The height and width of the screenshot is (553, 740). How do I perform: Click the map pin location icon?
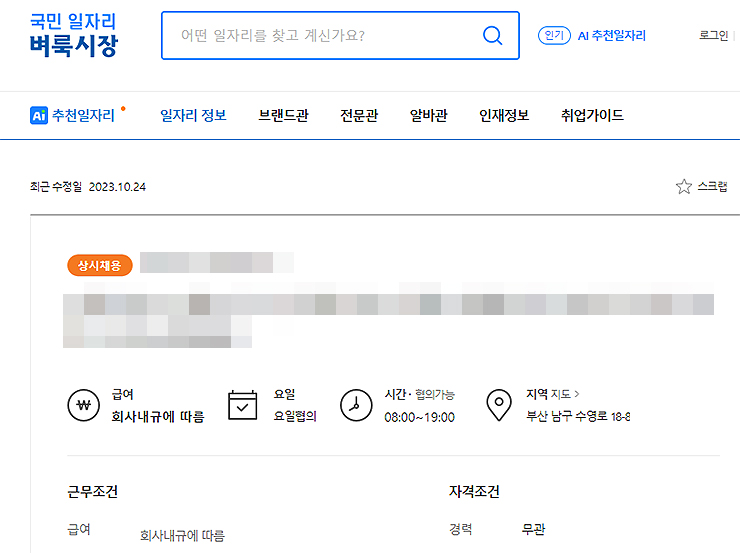[499, 405]
